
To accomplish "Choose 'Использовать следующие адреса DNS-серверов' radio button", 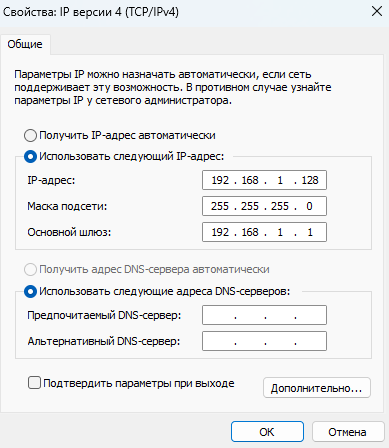I will point(30,292).
